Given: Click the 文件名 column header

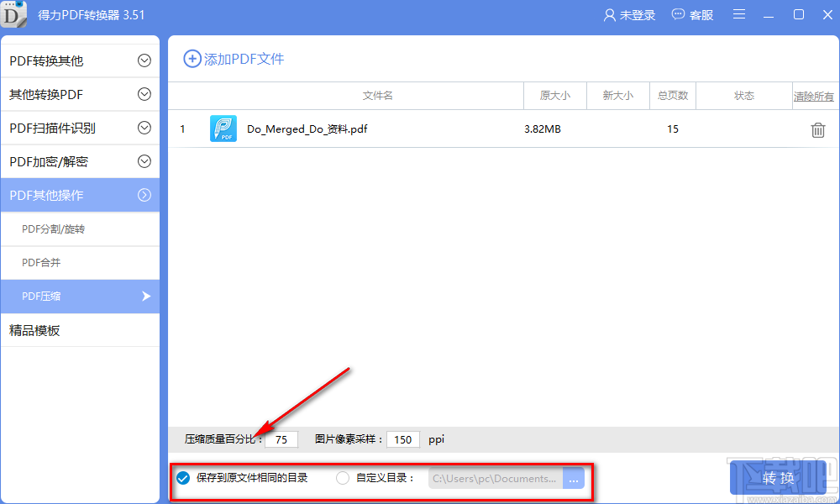Looking at the screenshot, I should coord(378,95).
